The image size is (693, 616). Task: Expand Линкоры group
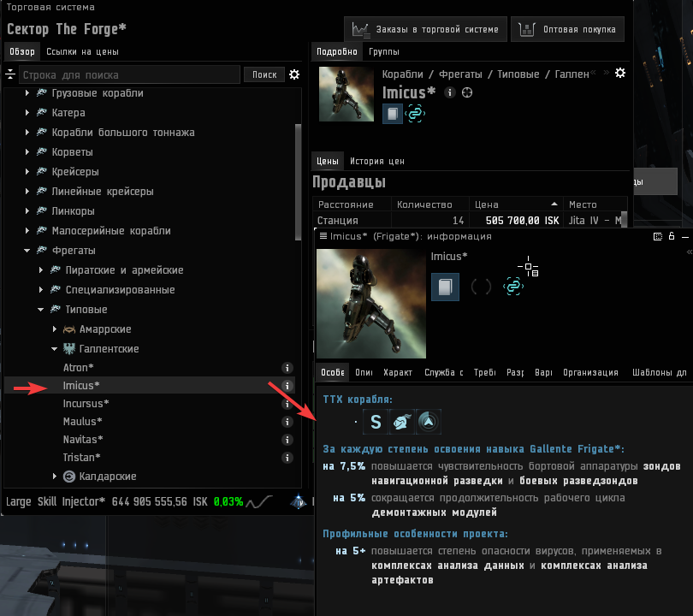tap(27, 210)
